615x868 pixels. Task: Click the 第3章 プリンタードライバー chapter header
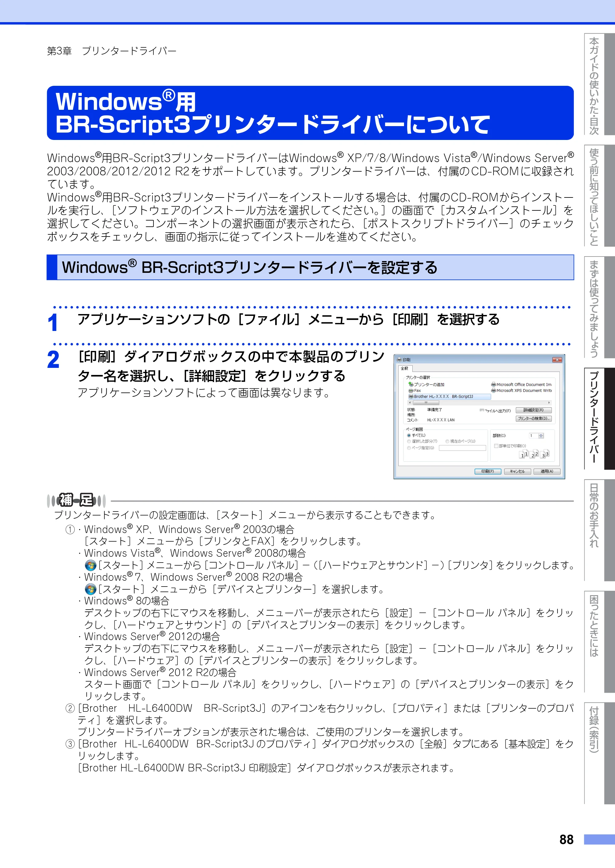coord(112,51)
